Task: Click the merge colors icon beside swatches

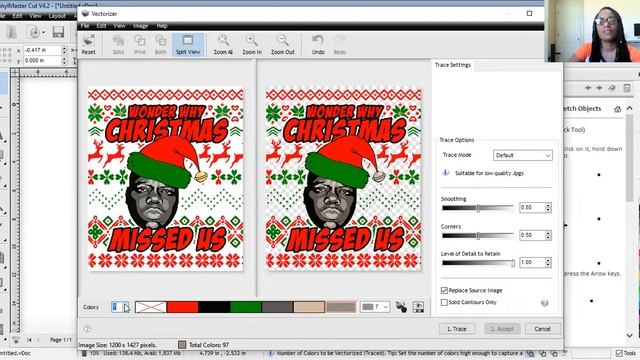Action: click(401, 307)
